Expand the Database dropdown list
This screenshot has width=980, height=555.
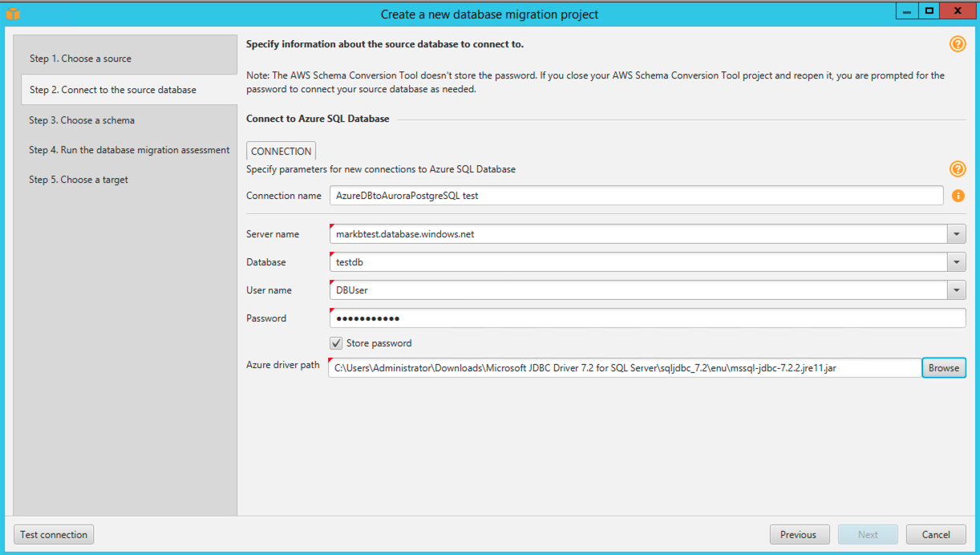coord(957,261)
